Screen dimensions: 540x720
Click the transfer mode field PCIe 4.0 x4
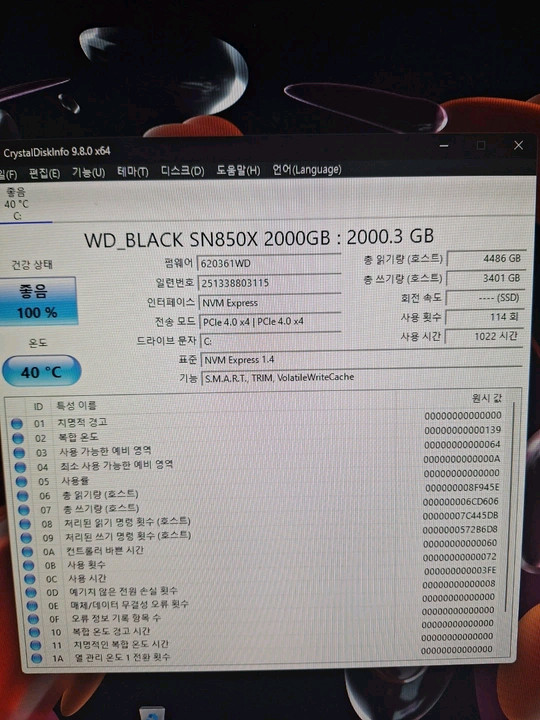tap(270, 321)
